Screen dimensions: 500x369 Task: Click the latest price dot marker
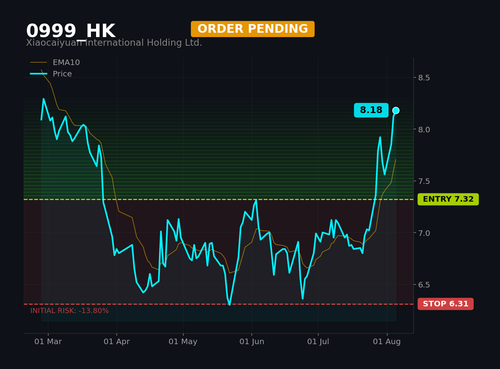[396, 110]
